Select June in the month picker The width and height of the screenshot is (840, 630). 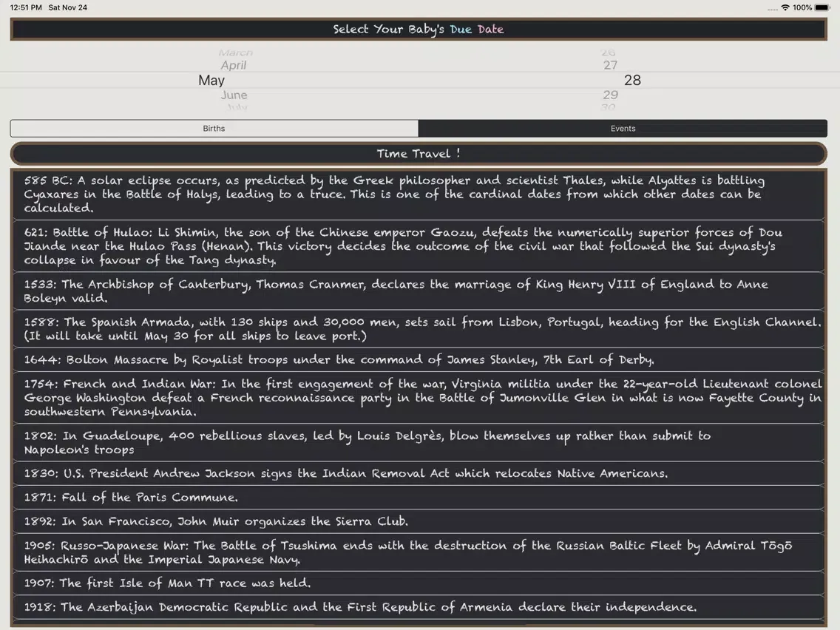234,95
